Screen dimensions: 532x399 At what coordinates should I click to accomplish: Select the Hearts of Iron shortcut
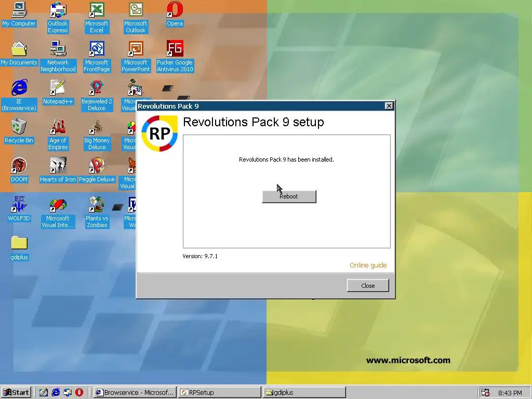[58, 170]
